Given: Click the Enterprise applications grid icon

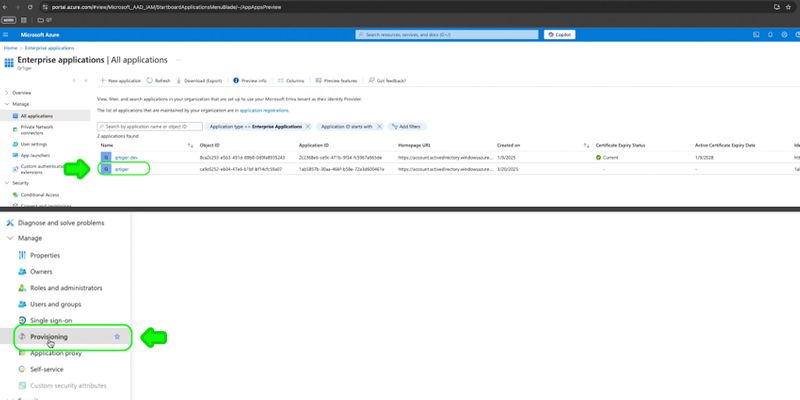Looking at the screenshot, I should coord(9,63).
